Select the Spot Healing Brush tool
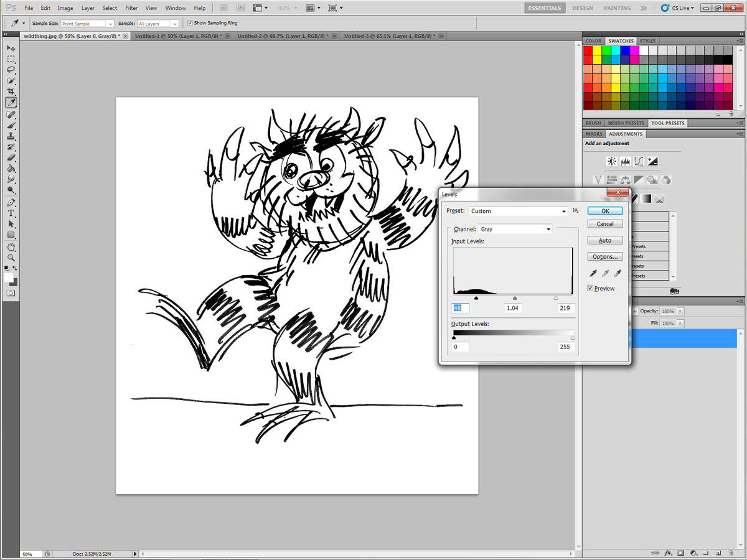Image resolution: width=747 pixels, height=560 pixels. [x=11, y=114]
